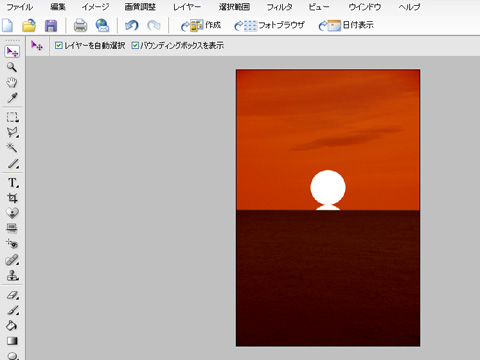
Task: Open the イメージ menu
Action: tap(95, 7)
